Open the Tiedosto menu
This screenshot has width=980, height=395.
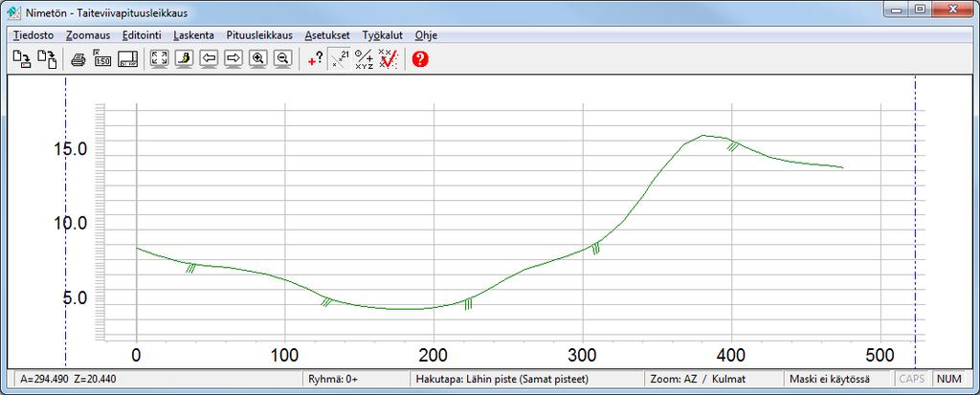(33, 35)
